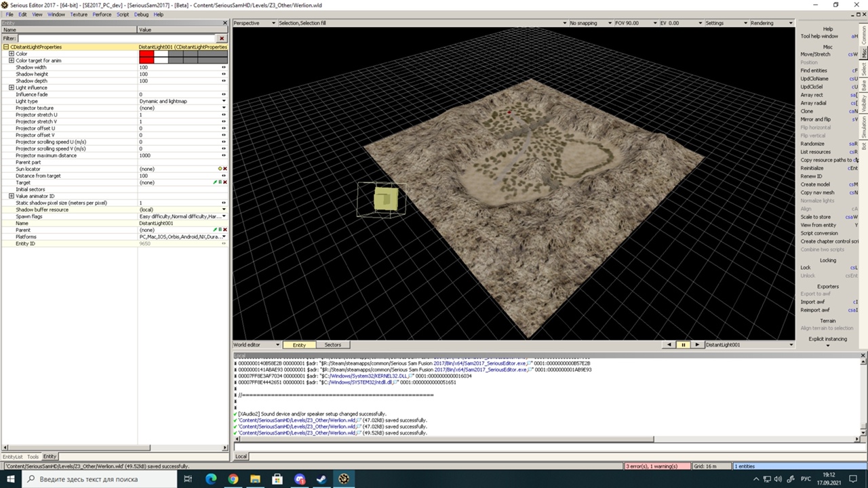
Task: Click Mirror and flip in tools panel
Action: pos(815,119)
